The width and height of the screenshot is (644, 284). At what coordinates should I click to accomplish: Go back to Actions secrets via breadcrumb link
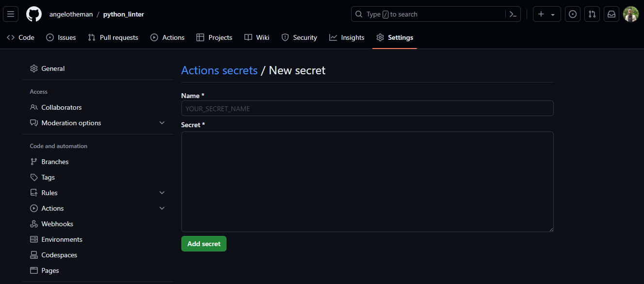[219, 70]
